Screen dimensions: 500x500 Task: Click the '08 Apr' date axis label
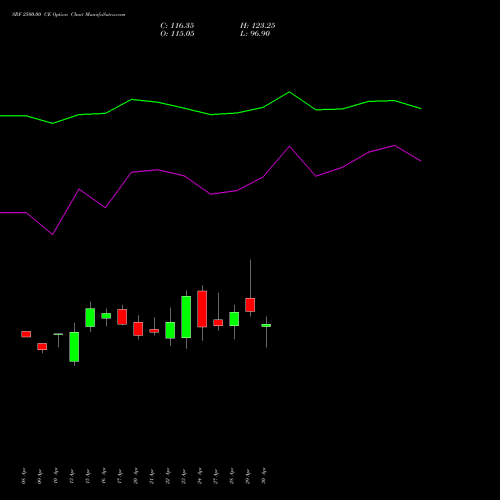click(24, 476)
